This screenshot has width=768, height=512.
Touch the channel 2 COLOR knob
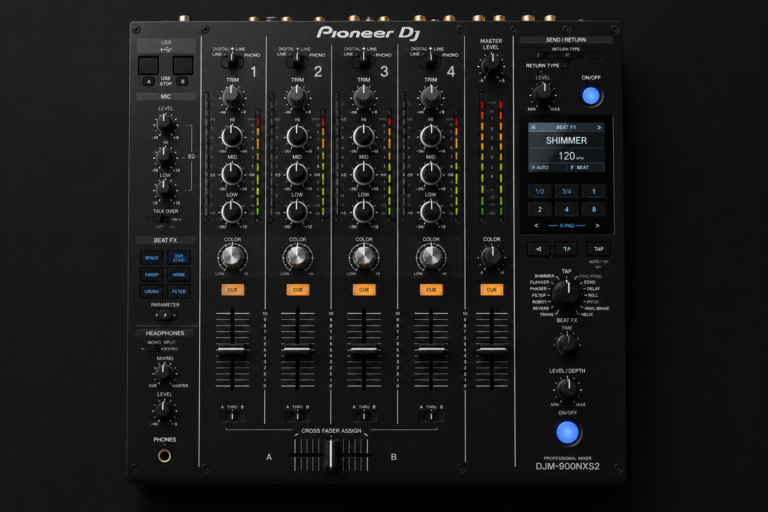tap(297, 256)
